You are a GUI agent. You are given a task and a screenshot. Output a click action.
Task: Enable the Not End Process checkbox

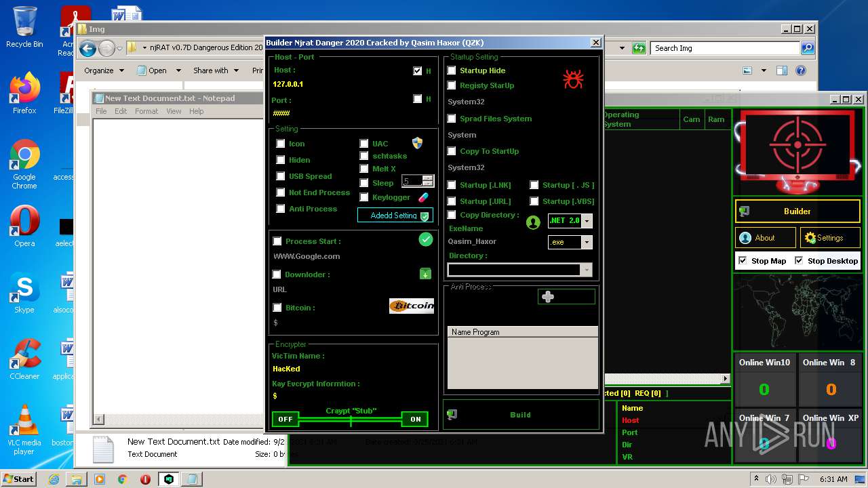coord(280,192)
